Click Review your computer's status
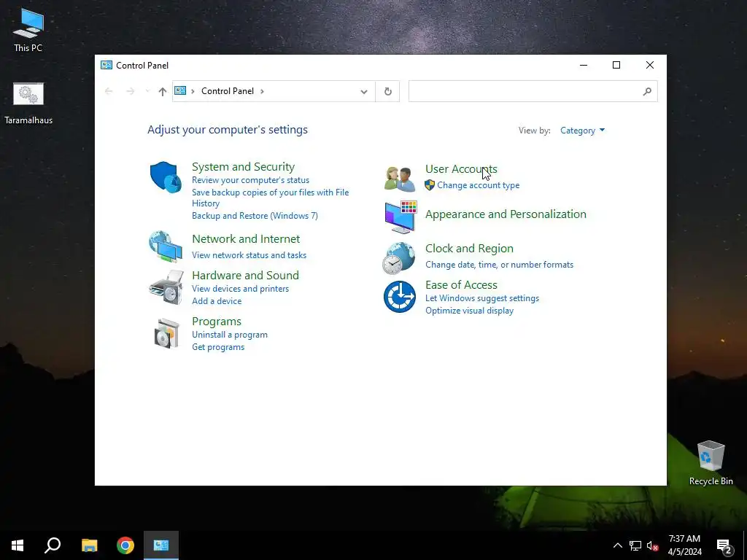This screenshot has width=747, height=560. (251, 180)
